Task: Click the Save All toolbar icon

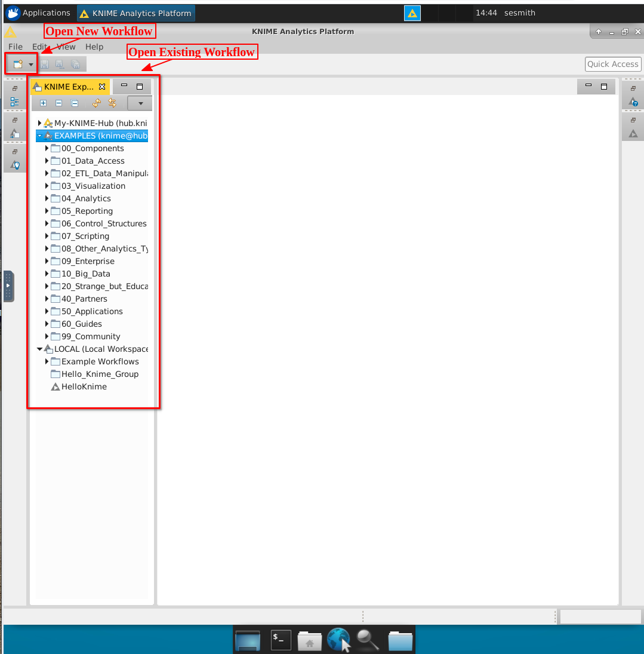Action: [75, 65]
